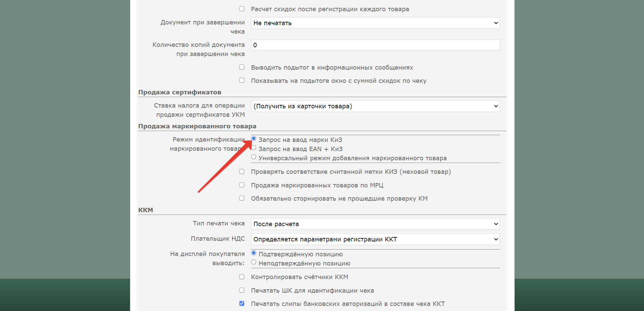
Task: Click label 'Плательщик НДС'
Action: pyautogui.click(x=218, y=239)
